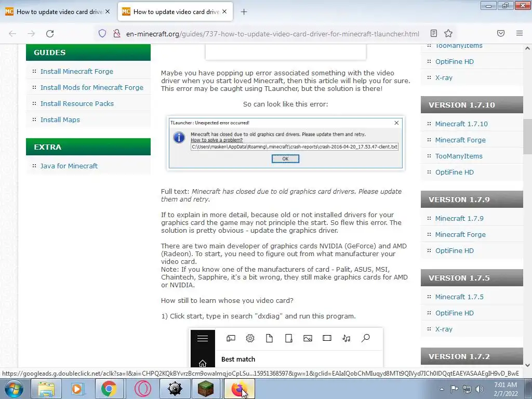532x399 pixels.
Task: Open OptiFine HD link under Version 1.7.5
Action: point(454,313)
